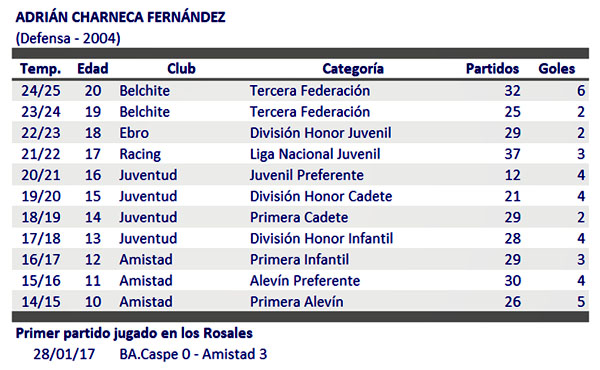Select Alevín Preferente category cell

[305, 281]
